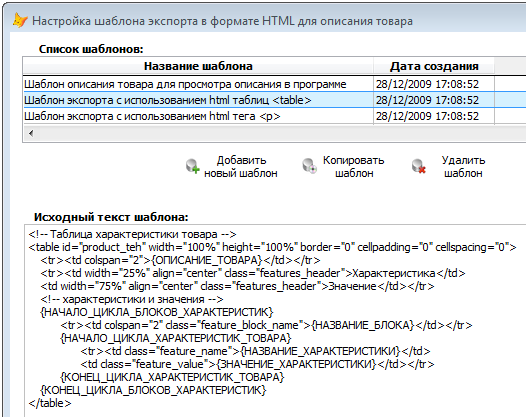Click the {КОНЕЦ_ЦИКЛА_БЛОКОВ_ХАРАКТЕРИСТИК} line
Viewport: 526px width, 417px height.
pos(153,390)
